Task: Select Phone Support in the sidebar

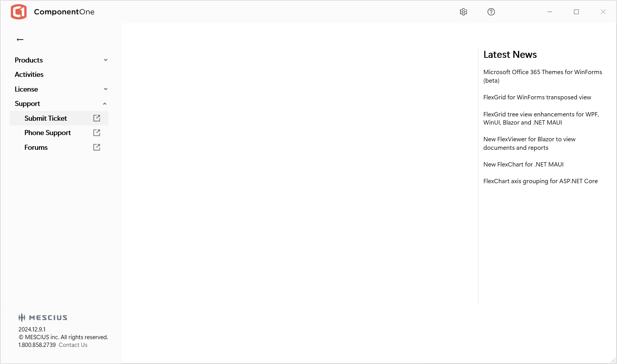Action: point(47,133)
